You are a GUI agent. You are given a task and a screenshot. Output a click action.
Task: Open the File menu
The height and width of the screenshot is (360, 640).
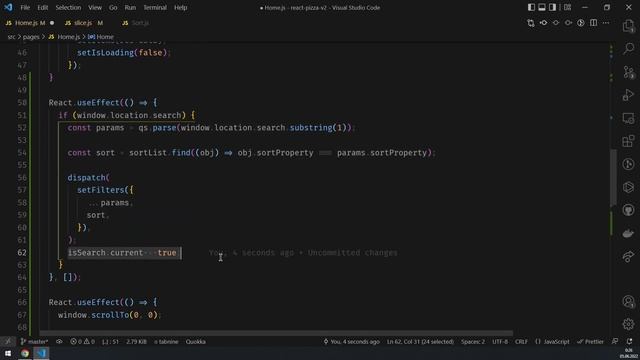(25, 7)
